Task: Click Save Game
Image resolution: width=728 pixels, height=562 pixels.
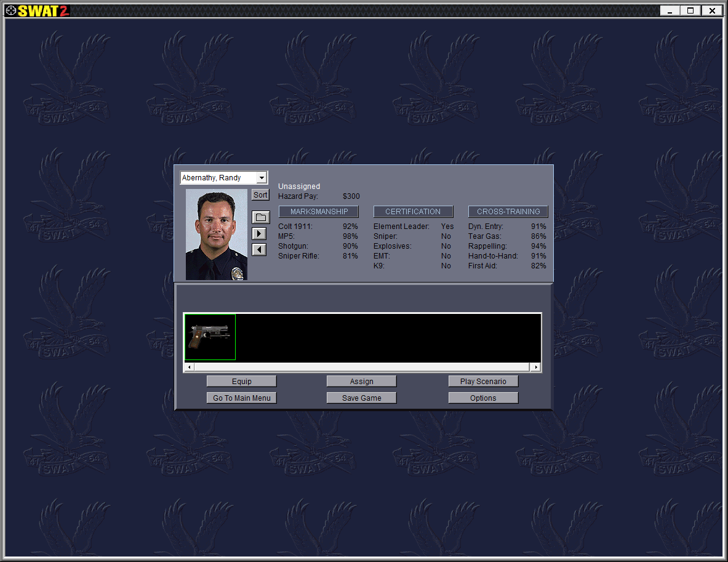Action: tap(362, 398)
